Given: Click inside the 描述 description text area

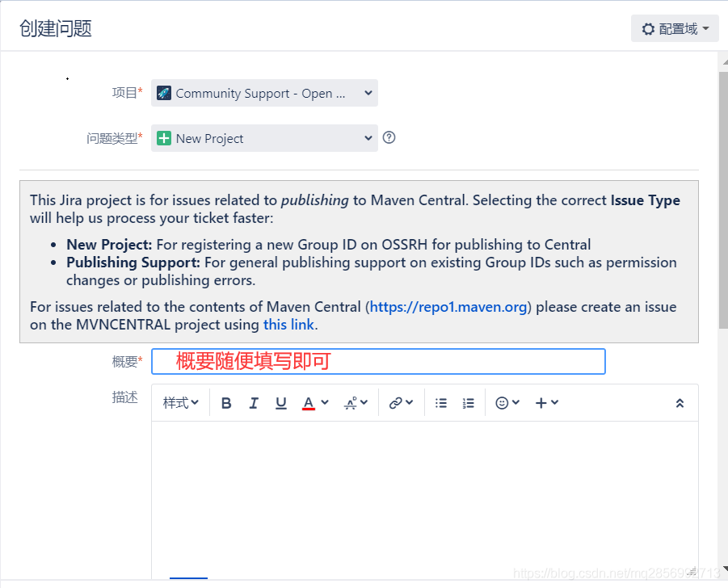Looking at the screenshot, I should point(425,499).
